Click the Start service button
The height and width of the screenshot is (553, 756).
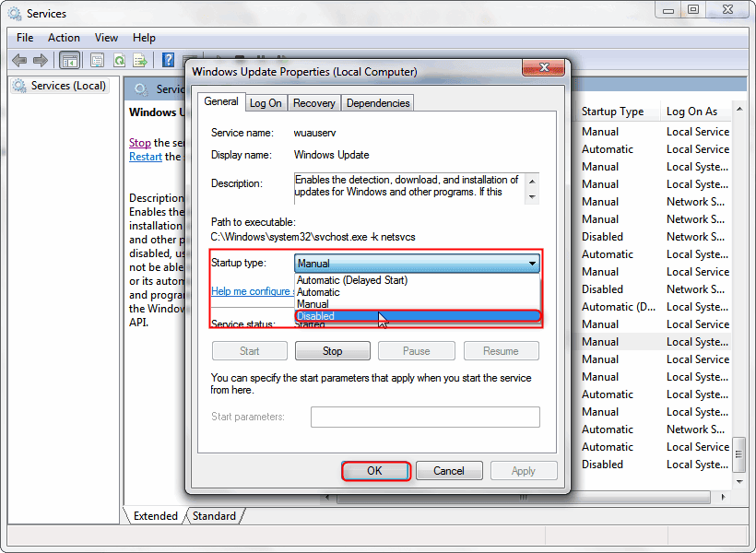pos(249,351)
